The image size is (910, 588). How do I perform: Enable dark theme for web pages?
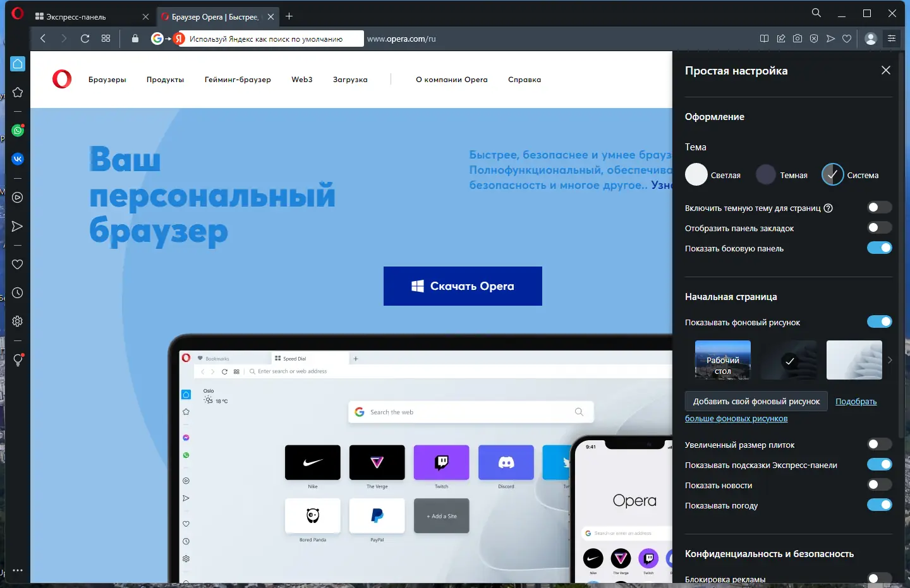[x=879, y=207]
